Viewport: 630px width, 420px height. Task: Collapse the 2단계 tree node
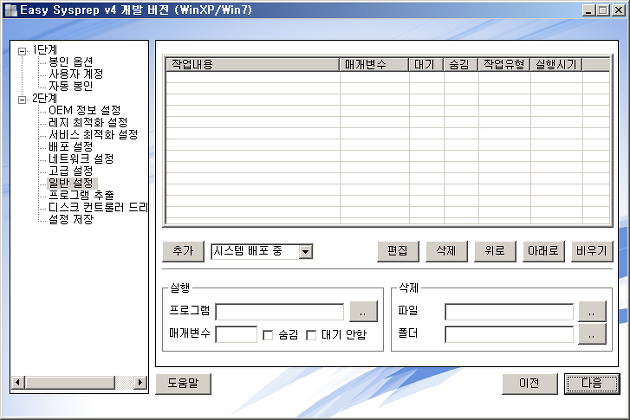tap(22, 99)
